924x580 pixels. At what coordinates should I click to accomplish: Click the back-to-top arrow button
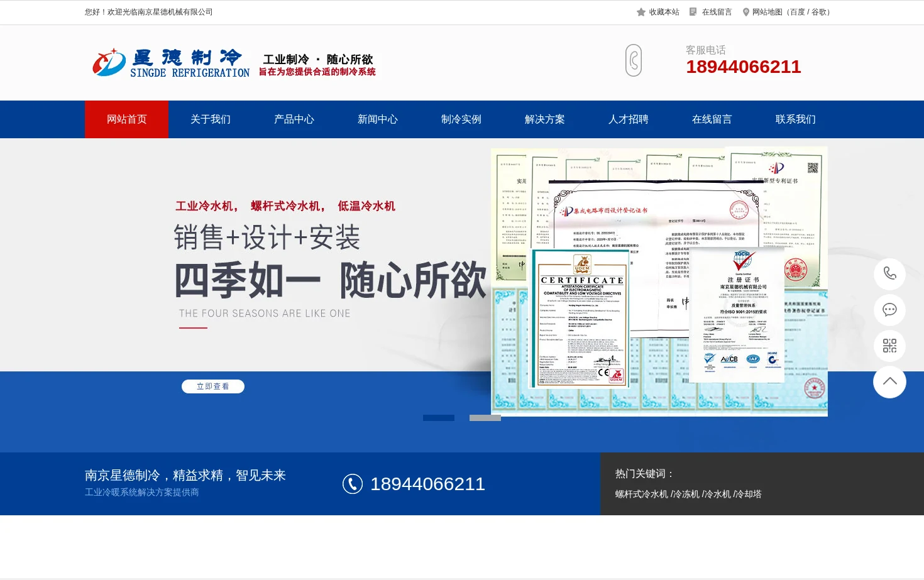pyautogui.click(x=889, y=381)
